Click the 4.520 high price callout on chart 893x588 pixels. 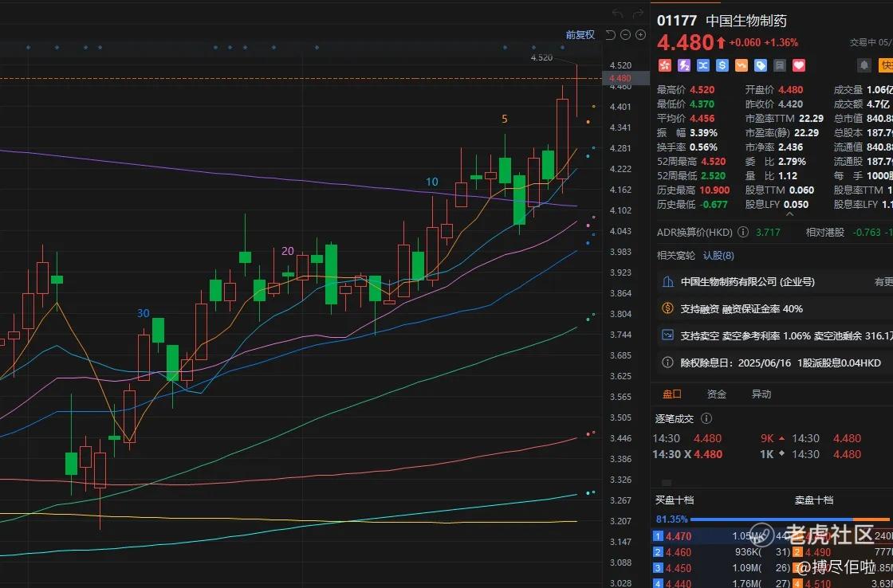click(541, 57)
